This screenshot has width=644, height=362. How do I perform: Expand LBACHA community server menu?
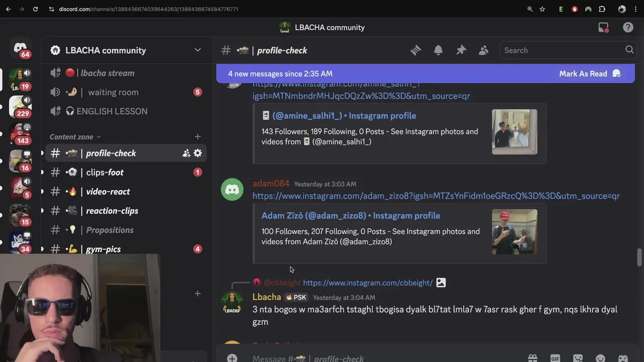tap(198, 50)
